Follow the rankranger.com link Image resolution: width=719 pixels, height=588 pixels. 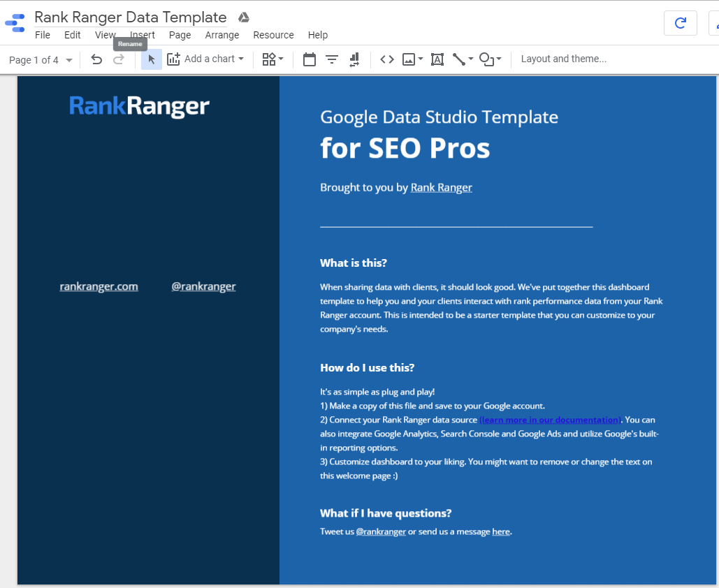pos(99,286)
